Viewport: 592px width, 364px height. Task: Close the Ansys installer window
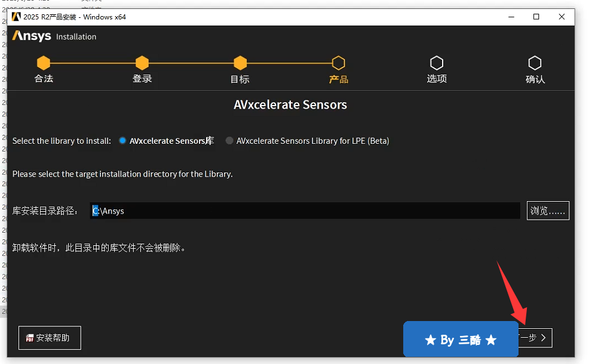tap(562, 17)
